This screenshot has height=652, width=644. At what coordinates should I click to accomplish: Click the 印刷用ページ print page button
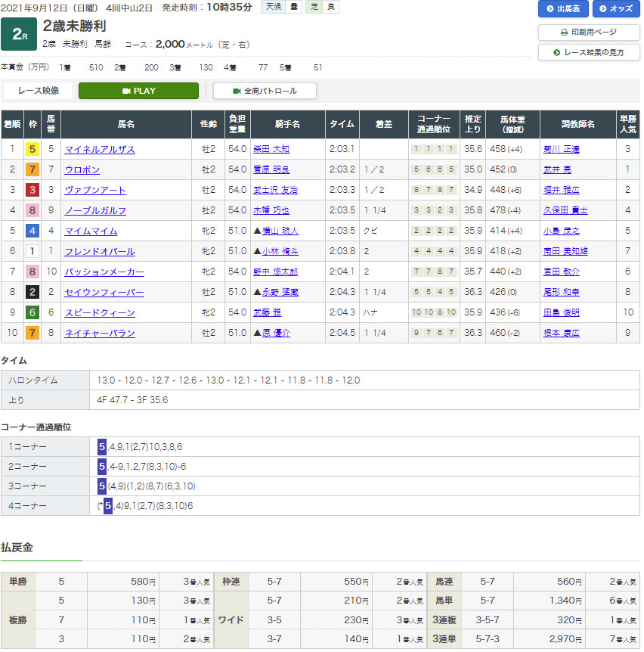(x=588, y=33)
